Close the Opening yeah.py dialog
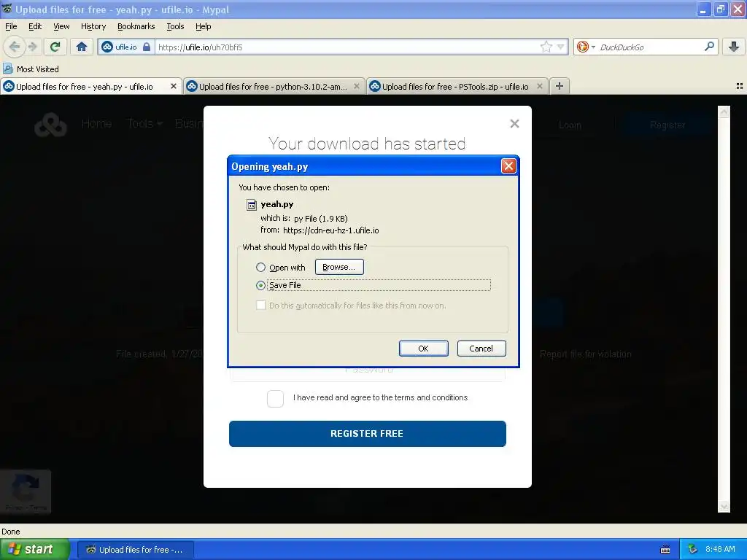Image resolution: width=747 pixels, height=560 pixels. (508, 166)
